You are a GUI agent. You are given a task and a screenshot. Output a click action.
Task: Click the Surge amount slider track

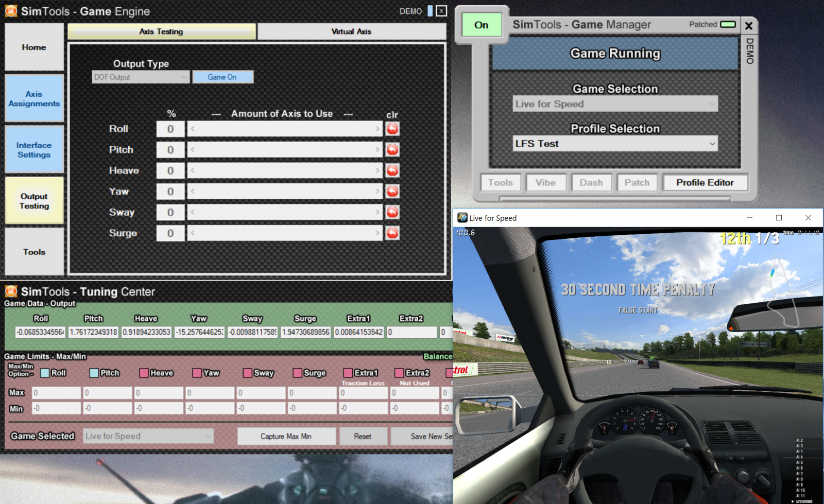[x=285, y=233]
